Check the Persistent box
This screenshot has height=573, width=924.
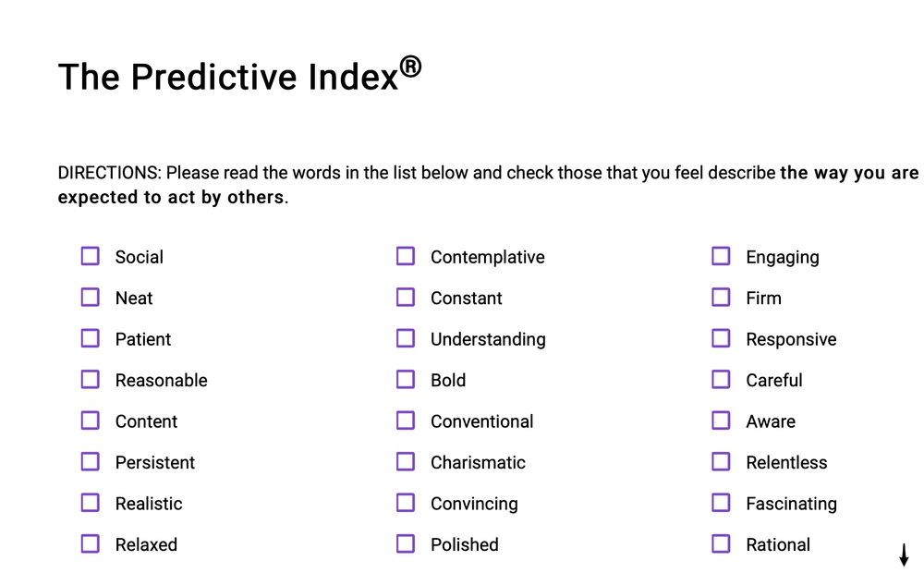[90, 461]
